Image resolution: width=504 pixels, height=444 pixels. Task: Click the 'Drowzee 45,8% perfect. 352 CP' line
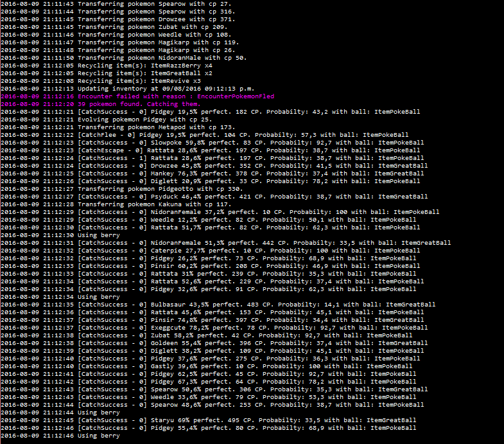[x=214, y=166]
